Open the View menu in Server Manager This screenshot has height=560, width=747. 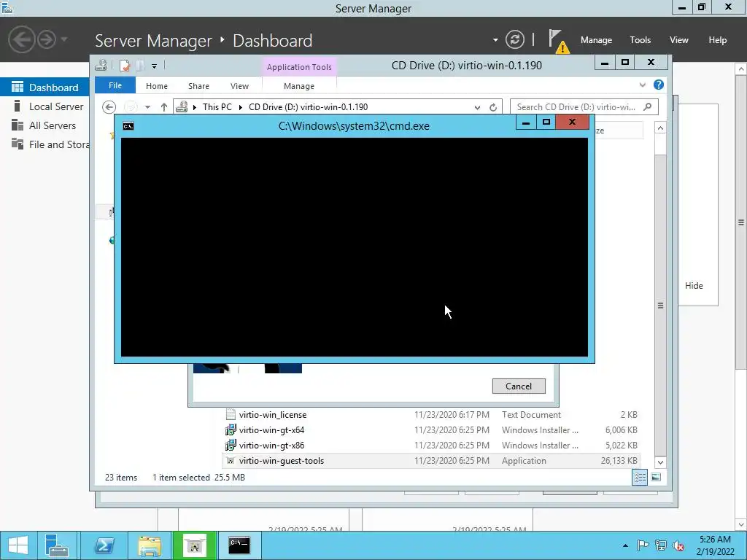click(679, 40)
